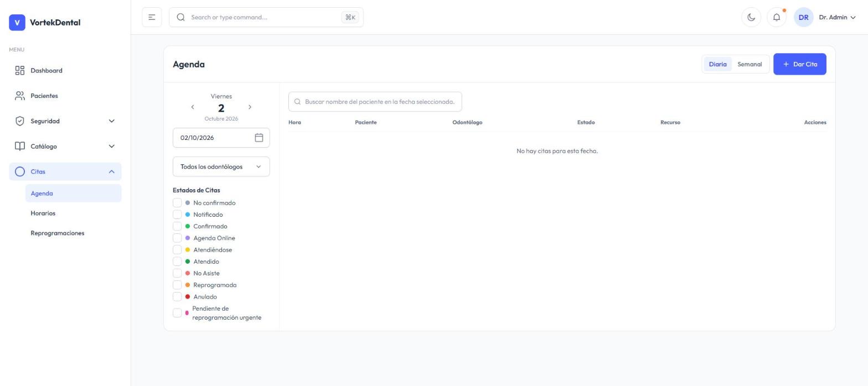Click the DR avatar circle

click(x=803, y=17)
